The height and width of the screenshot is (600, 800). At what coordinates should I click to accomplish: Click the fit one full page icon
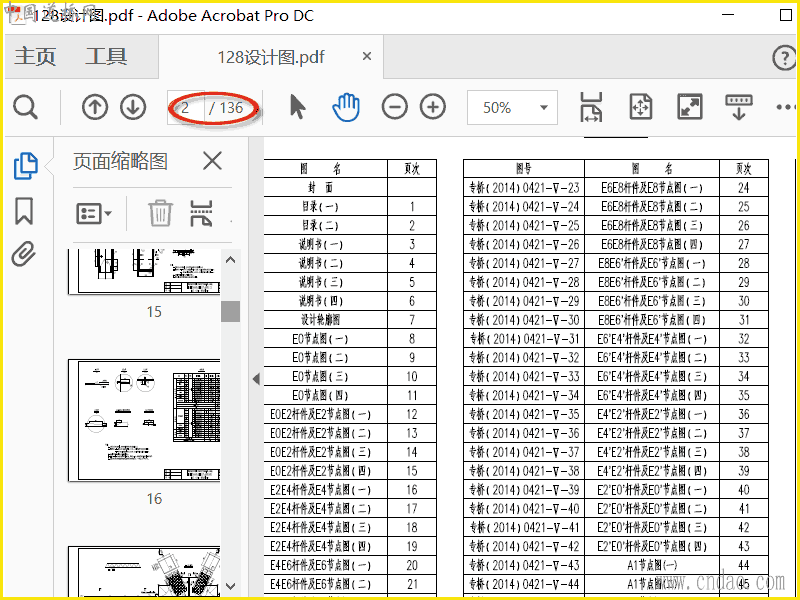[641, 107]
